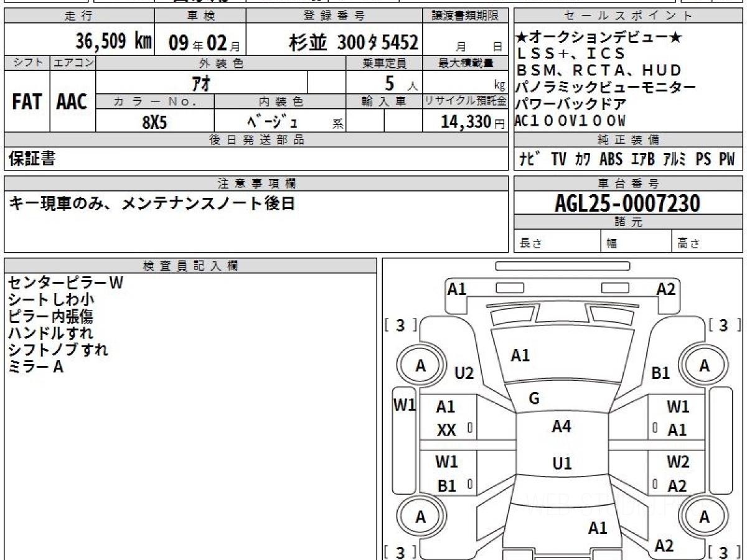Image resolution: width=747 pixels, height=560 pixels.
Task: Select color code 8X5
Action: tap(154, 122)
